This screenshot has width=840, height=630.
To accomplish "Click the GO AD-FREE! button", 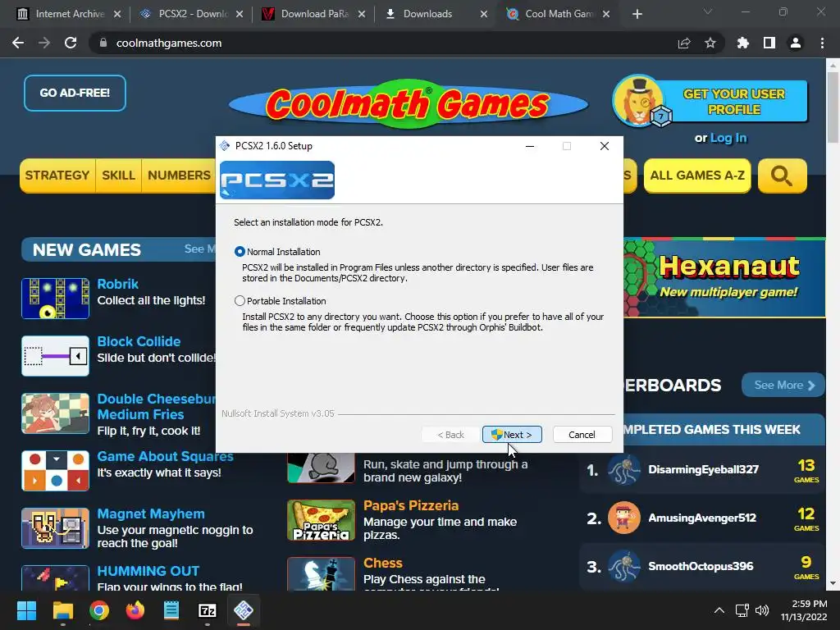I will coord(75,94).
